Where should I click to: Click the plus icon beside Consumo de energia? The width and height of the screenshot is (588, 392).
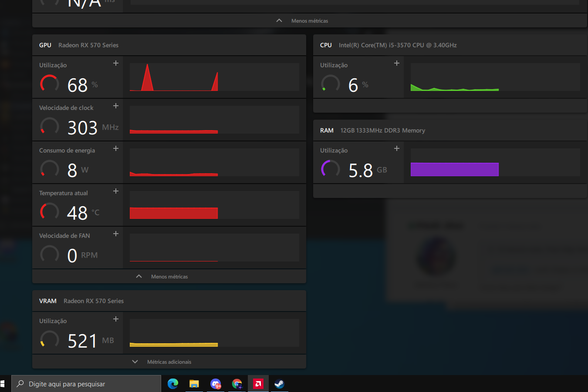pyautogui.click(x=116, y=149)
